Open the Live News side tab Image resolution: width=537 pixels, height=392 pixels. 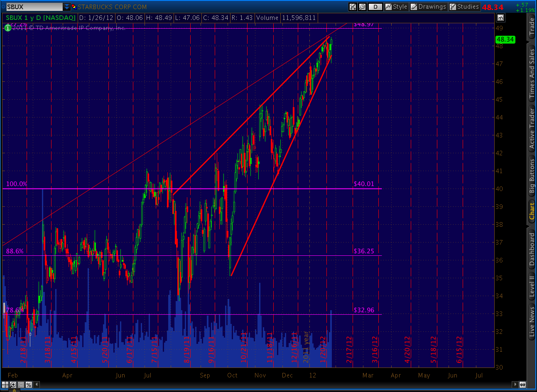coord(532,322)
